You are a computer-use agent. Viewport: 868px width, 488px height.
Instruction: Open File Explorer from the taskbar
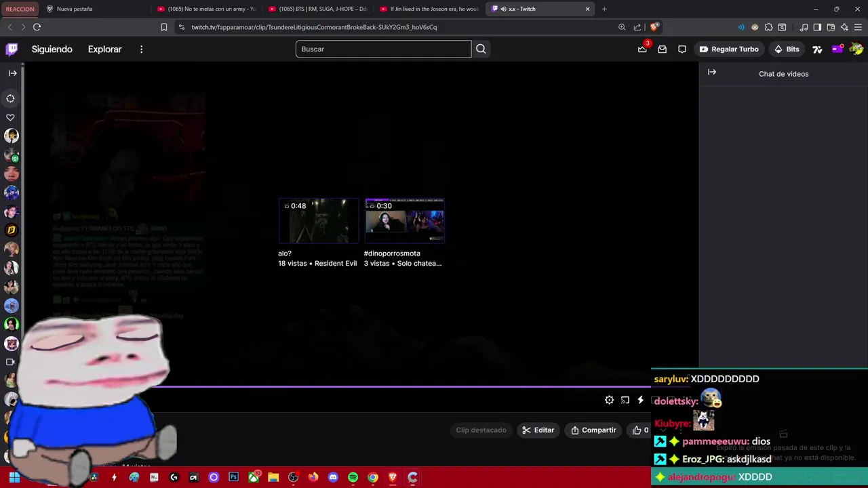pos(273,477)
